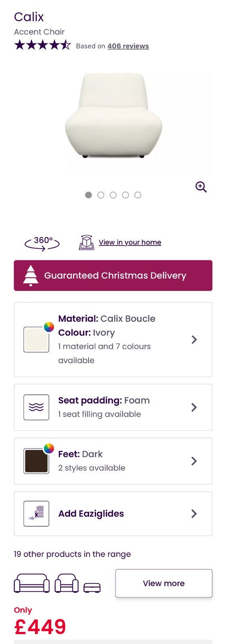
Task: Click the Christmas tree delivery icon
Action: (31, 276)
